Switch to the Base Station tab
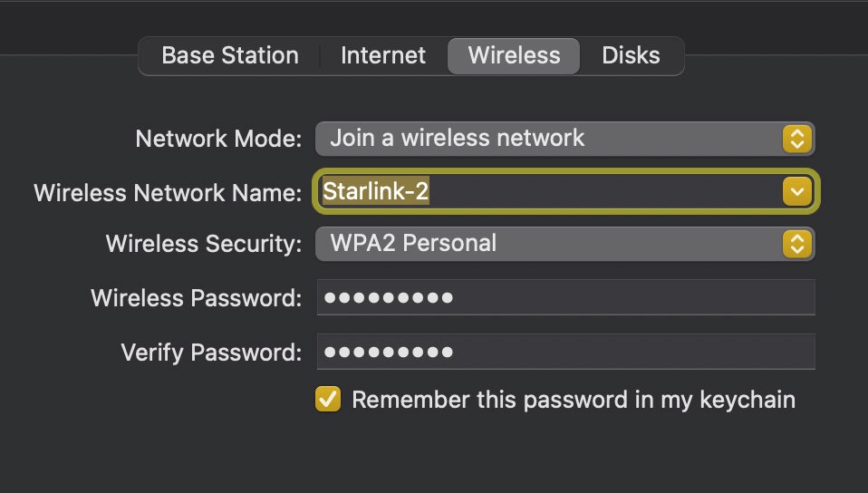The width and height of the screenshot is (868, 493). (x=229, y=55)
